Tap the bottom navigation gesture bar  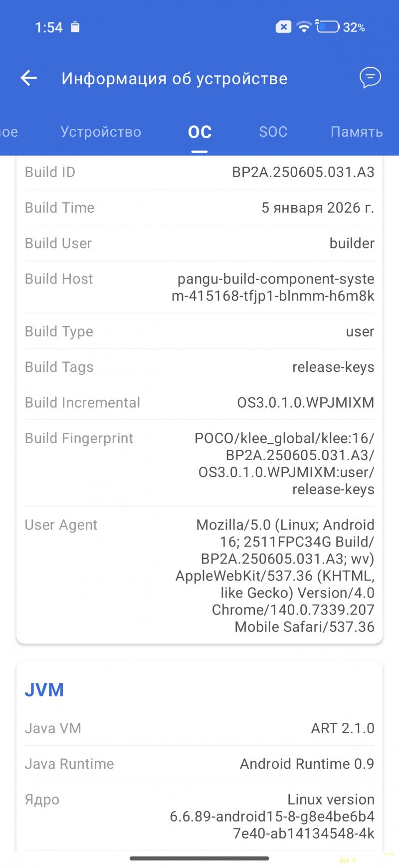199,859
